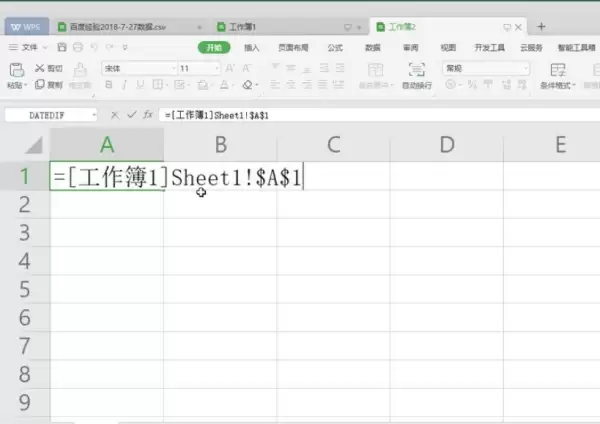
Task: Click the thousands separator icon
Action: (488, 85)
